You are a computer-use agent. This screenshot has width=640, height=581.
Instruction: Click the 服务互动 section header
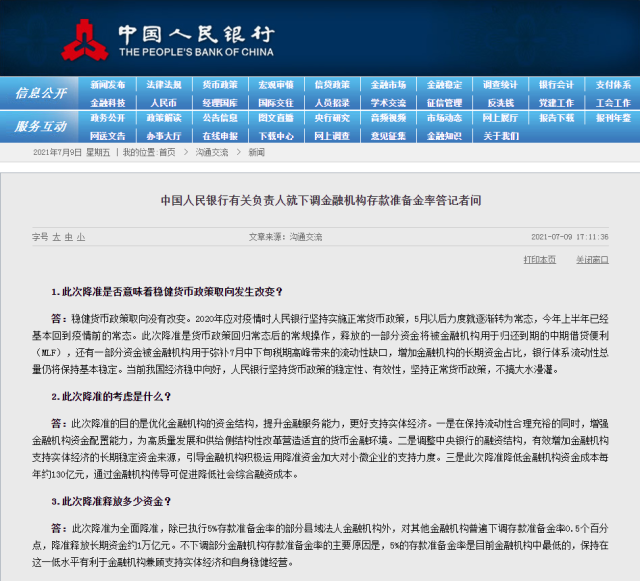pos(41,126)
